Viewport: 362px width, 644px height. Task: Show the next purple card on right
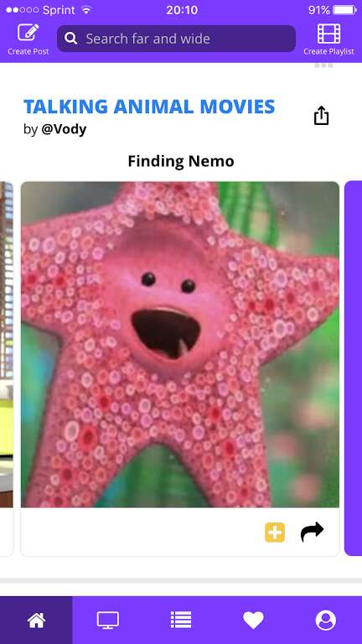click(x=353, y=368)
